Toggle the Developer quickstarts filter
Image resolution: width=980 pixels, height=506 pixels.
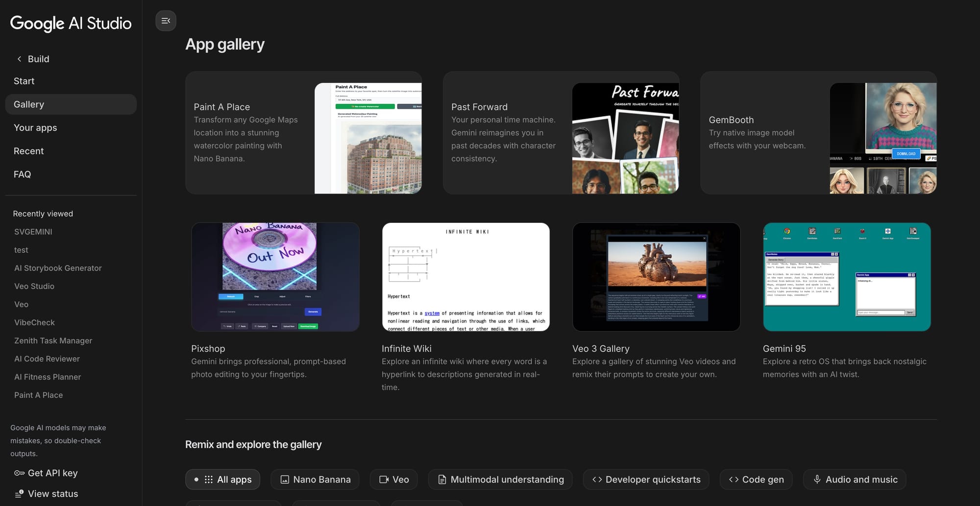pyautogui.click(x=646, y=479)
